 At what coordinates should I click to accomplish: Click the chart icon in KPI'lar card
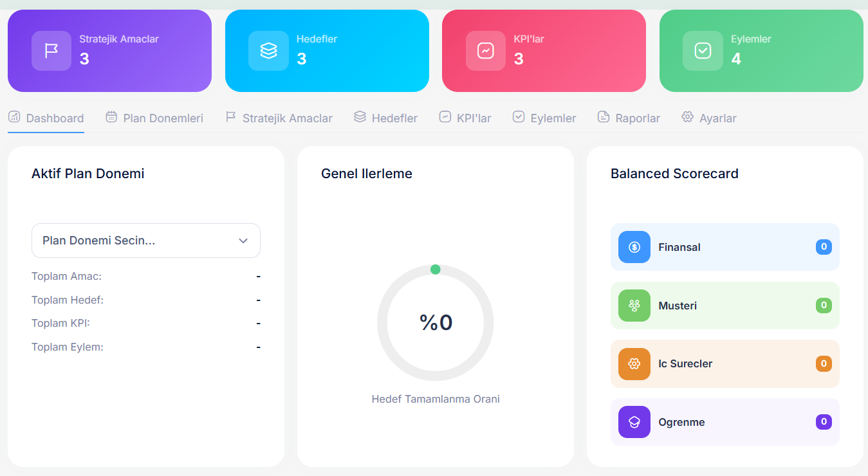pos(485,51)
